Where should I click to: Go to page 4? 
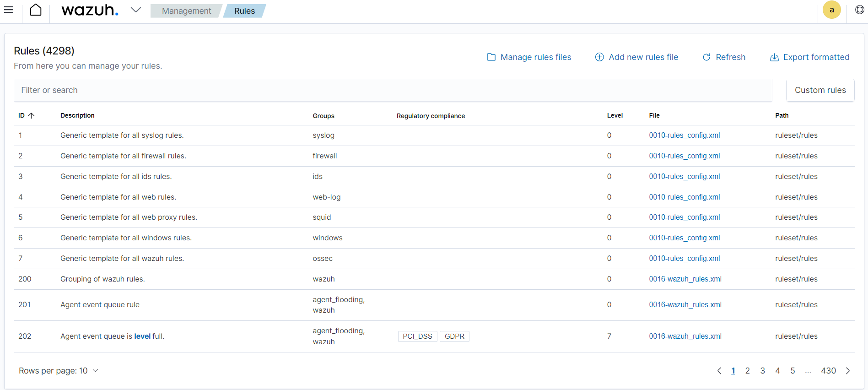point(777,371)
